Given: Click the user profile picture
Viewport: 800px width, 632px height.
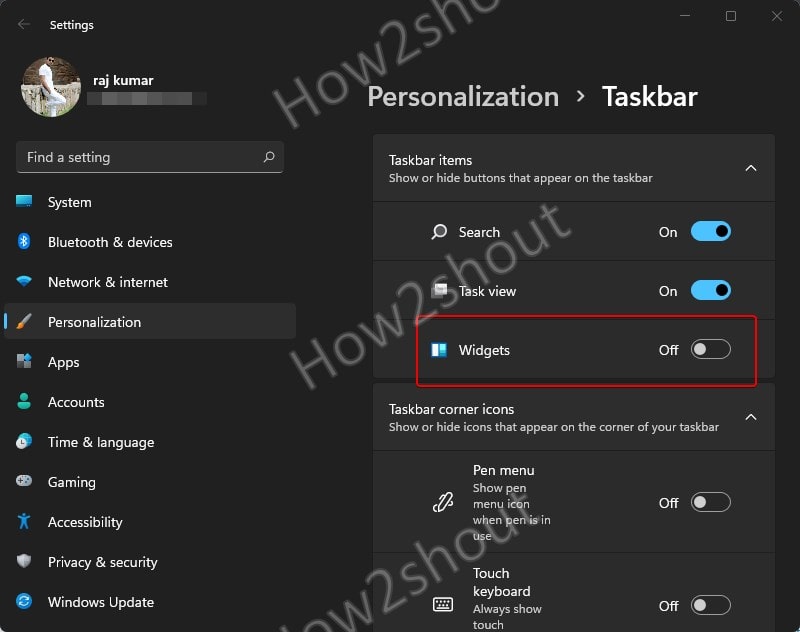Looking at the screenshot, I should pyautogui.click(x=50, y=87).
